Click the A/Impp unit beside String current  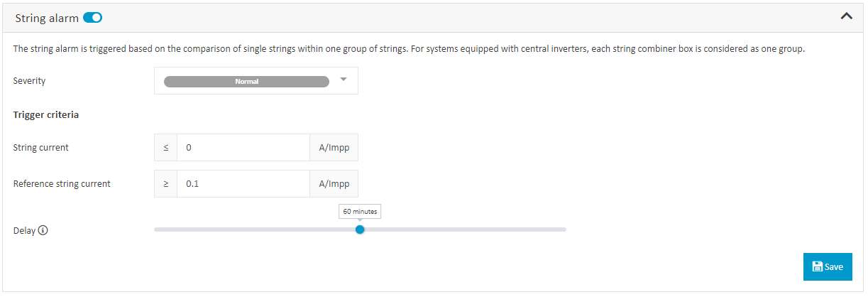click(x=334, y=148)
